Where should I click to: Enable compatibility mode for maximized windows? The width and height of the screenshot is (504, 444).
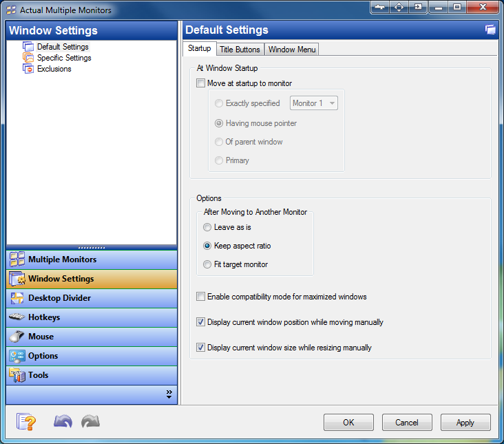(200, 297)
